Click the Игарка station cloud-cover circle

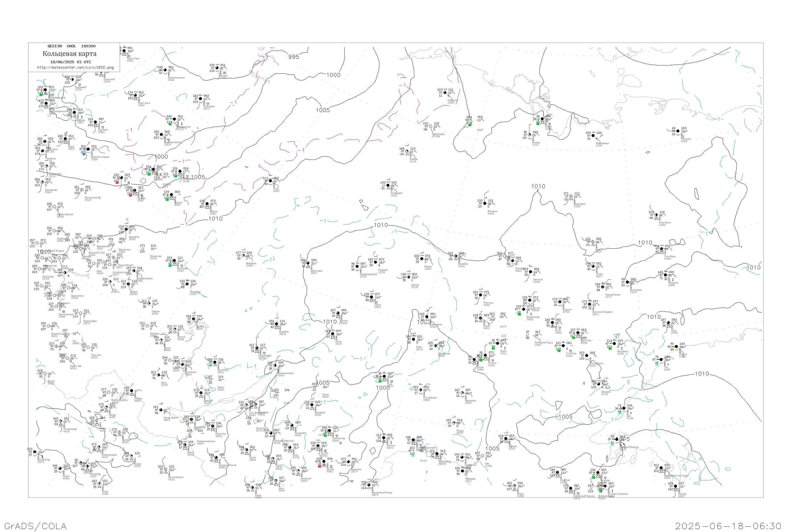(217, 68)
